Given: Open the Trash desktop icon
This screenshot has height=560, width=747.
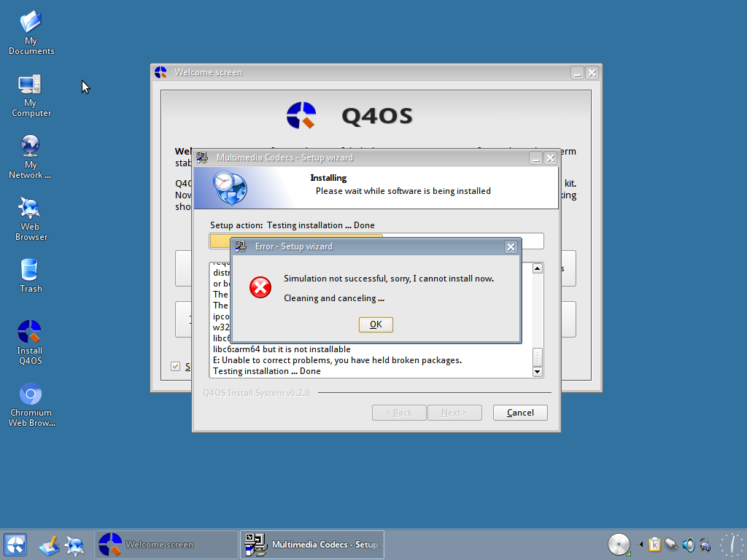Looking at the screenshot, I should (x=31, y=275).
